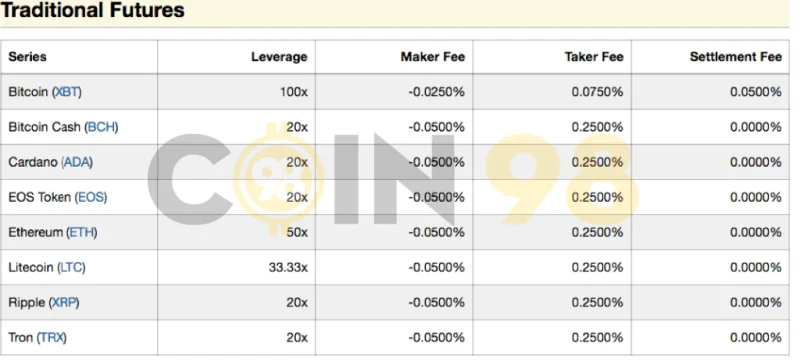Click Tron maker fee -0.0500%
Screen dimensions: 800x361
[437, 338]
